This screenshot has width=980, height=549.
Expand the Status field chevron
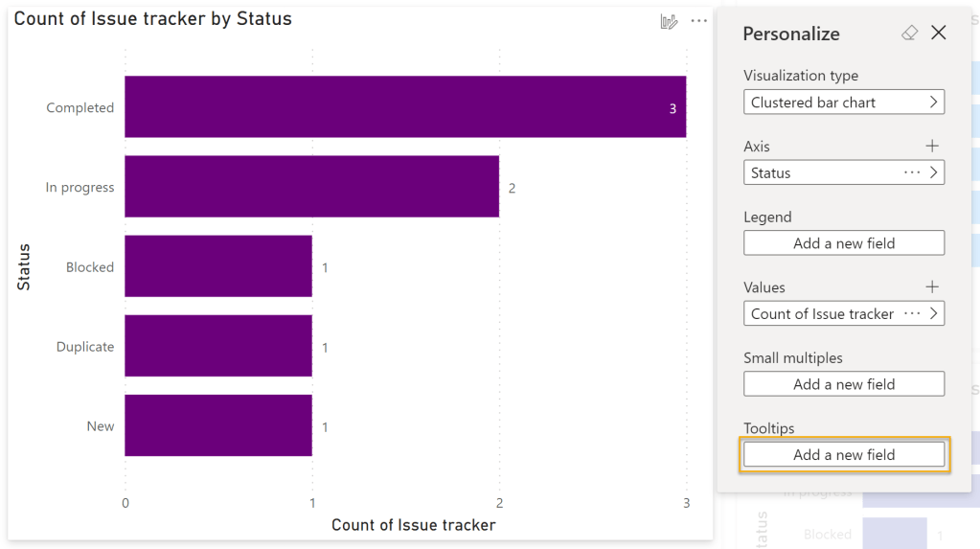coord(934,172)
